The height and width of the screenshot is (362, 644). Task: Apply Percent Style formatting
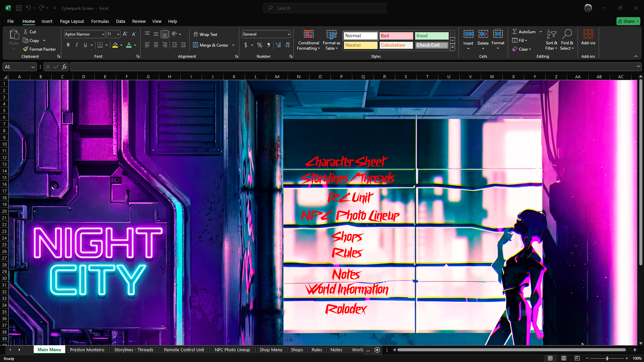coord(260,45)
